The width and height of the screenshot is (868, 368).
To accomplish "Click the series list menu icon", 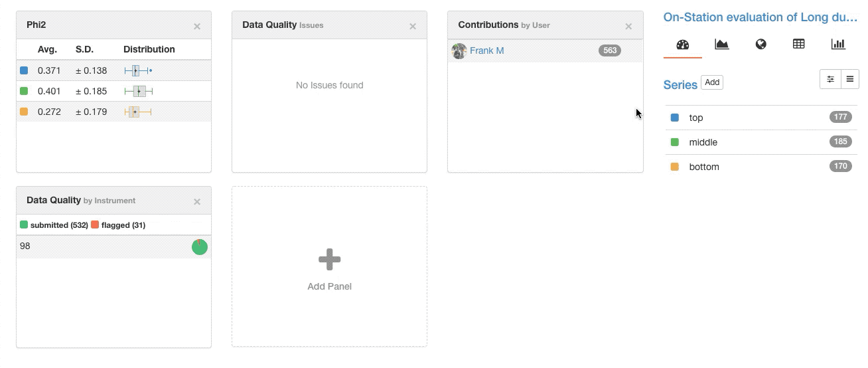I will click(x=850, y=79).
